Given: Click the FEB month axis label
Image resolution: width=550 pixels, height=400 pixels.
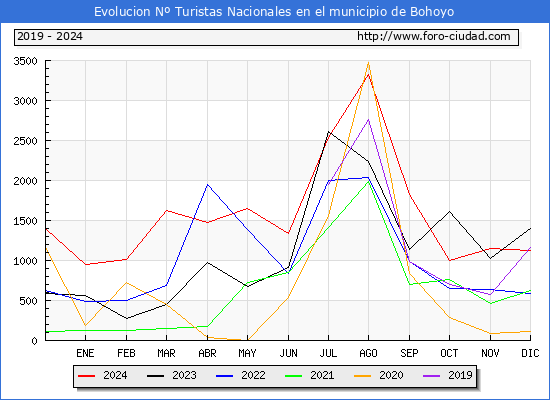Looking at the screenshot, I should (x=126, y=353).
